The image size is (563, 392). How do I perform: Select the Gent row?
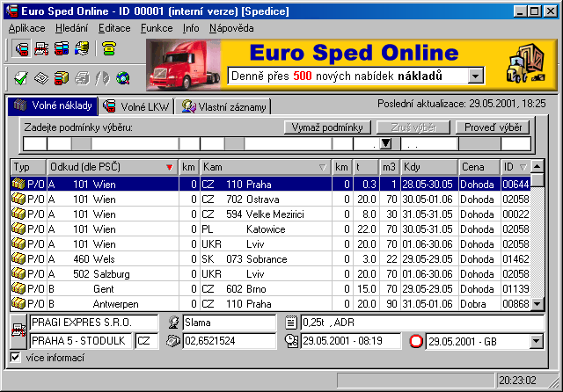270,288
